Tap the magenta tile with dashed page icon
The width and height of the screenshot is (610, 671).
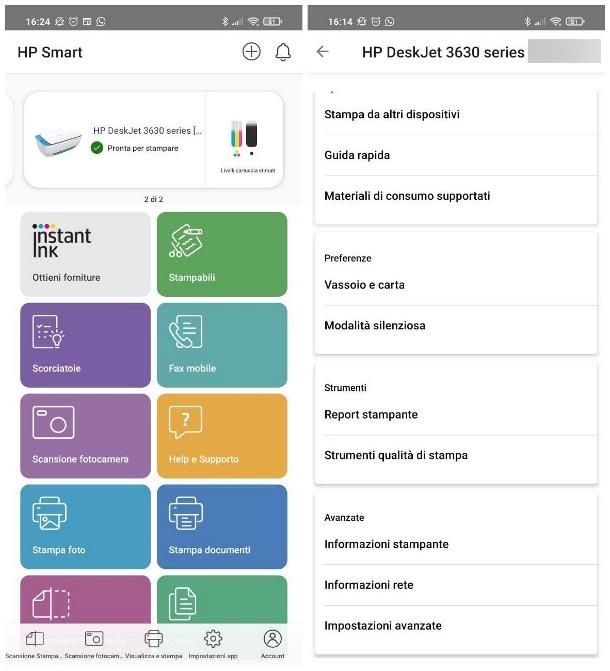85,599
